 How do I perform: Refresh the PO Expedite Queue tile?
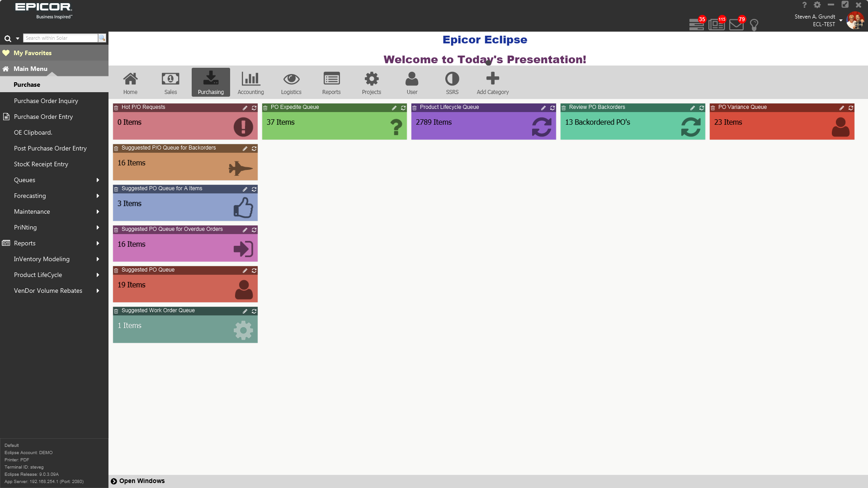point(403,108)
